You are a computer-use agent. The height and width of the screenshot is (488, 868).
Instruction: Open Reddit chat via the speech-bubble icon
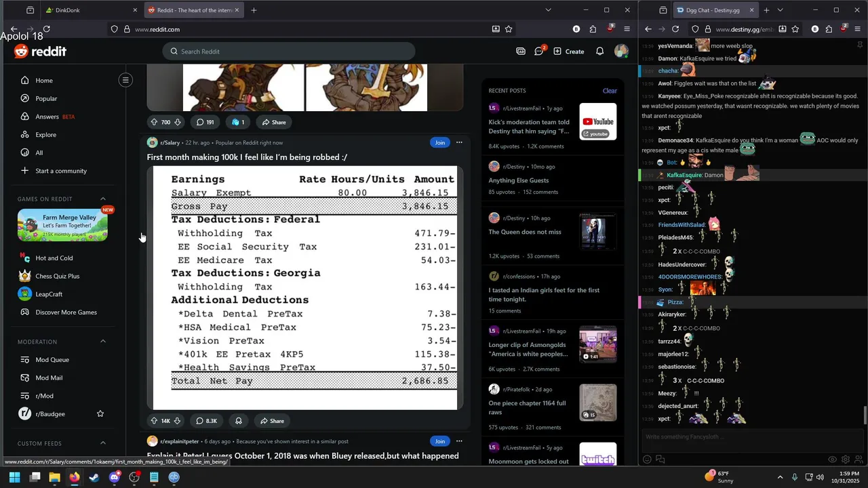tap(539, 51)
